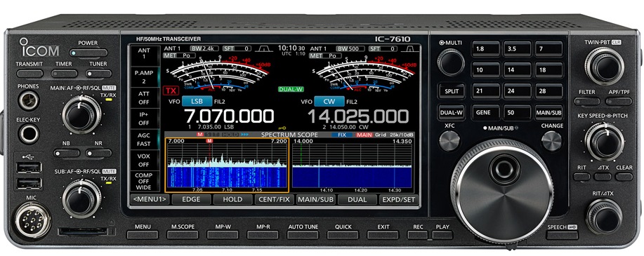Click the SUB AF/RF/SQL knob
The width and height of the screenshot is (644, 256).
click(x=81, y=199)
